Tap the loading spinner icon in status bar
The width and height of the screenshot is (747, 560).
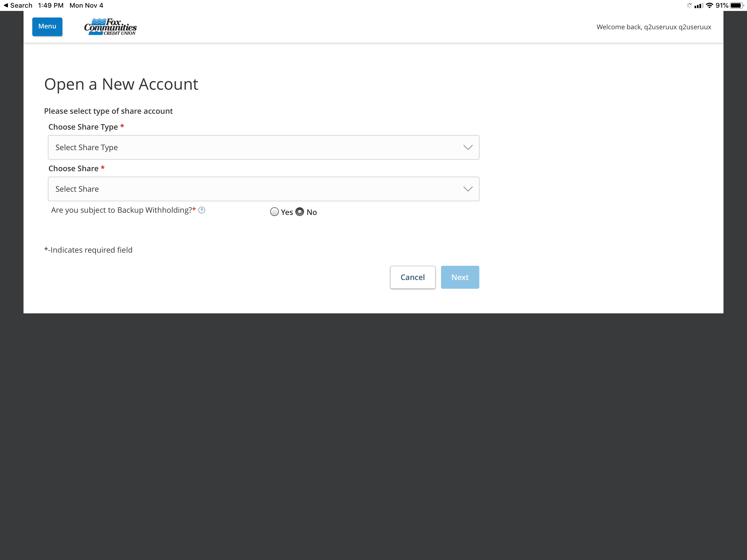point(689,5)
